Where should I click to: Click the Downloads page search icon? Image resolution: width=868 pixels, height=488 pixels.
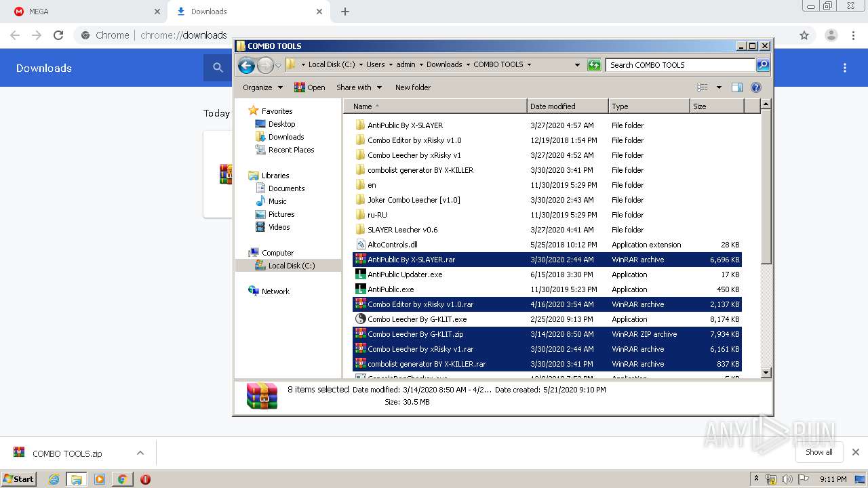click(x=218, y=68)
